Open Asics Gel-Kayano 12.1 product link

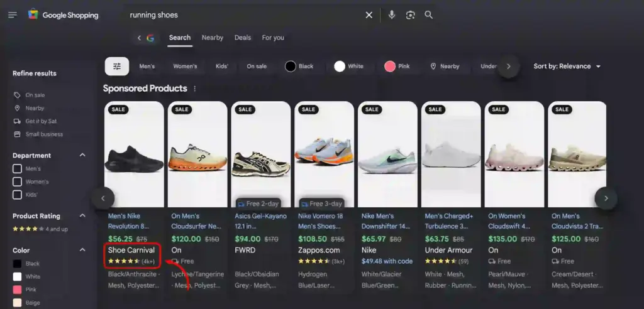tap(261, 221)
